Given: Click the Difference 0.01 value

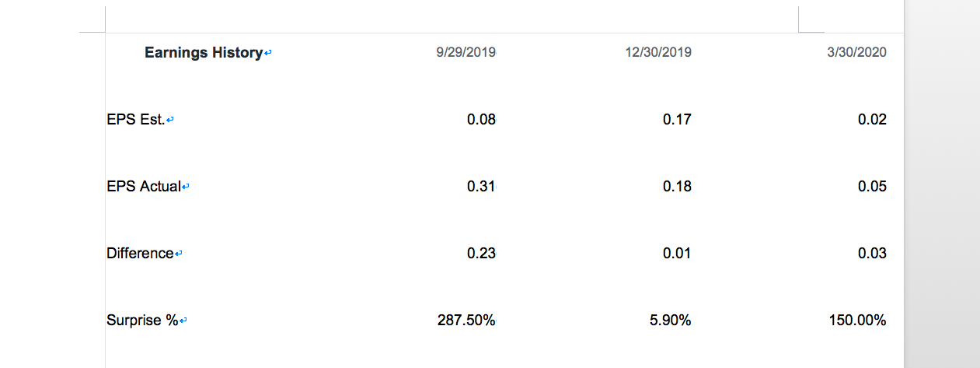Looking at the screenshot, I should tap(677, 254).
